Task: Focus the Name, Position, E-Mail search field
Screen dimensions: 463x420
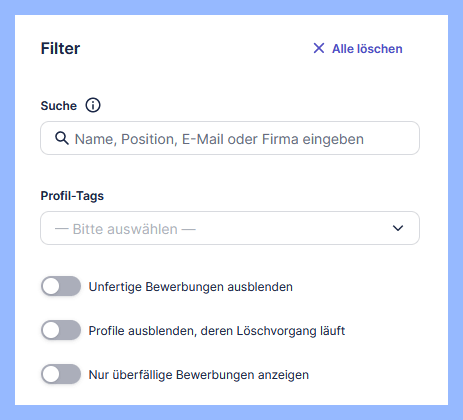Action: tap(230, 138)
